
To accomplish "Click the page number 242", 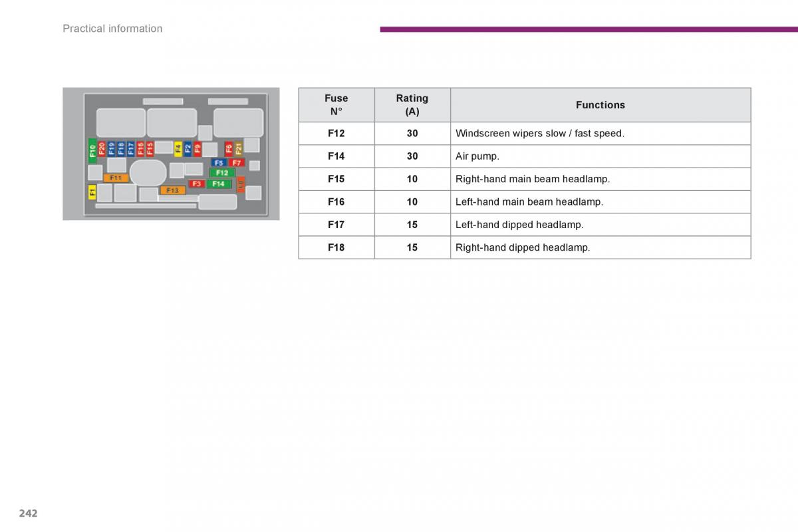I will pos(29,513).
